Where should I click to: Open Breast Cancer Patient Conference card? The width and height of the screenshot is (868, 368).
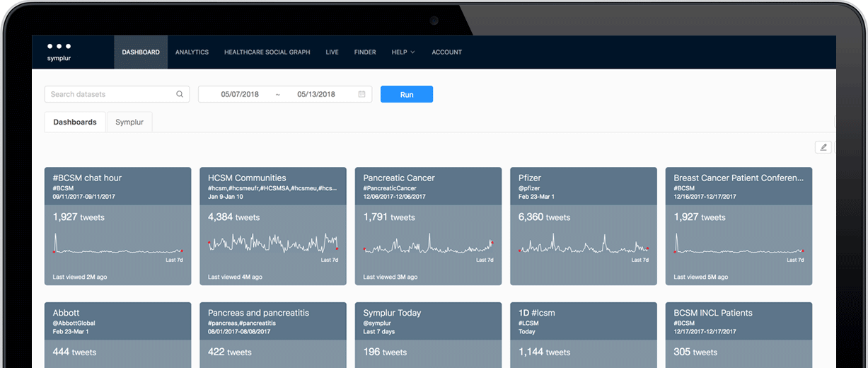click(739, 226)
